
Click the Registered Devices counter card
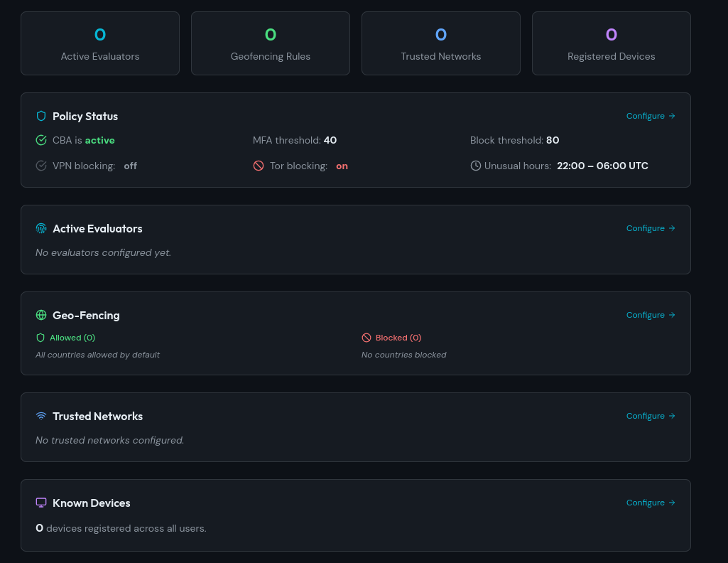click(611, 43)
